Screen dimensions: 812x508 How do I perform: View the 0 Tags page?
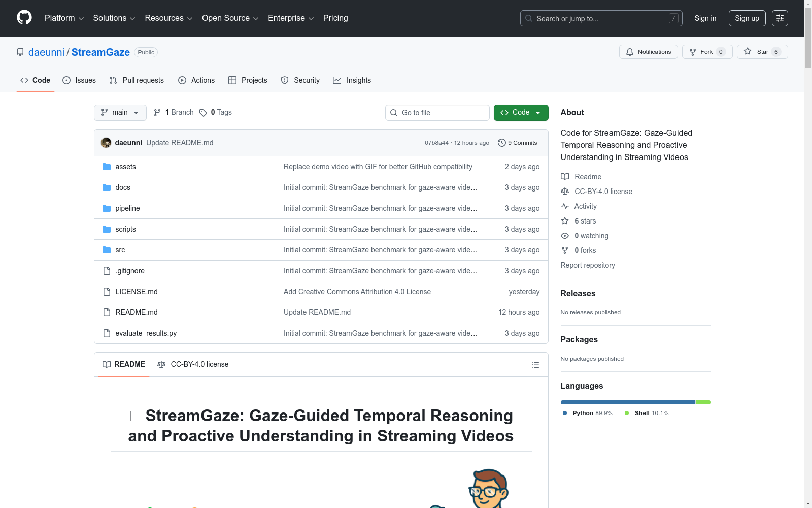pyautogui.click(x=216, y=113)
